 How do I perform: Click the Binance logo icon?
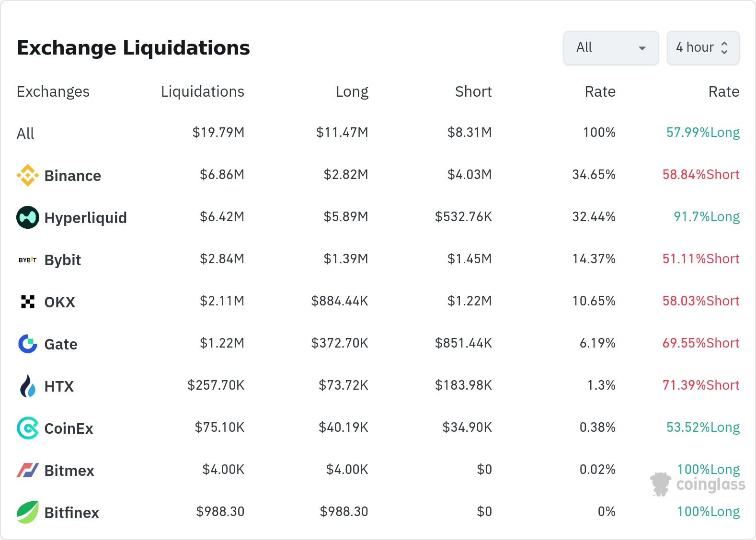(28, 175)
